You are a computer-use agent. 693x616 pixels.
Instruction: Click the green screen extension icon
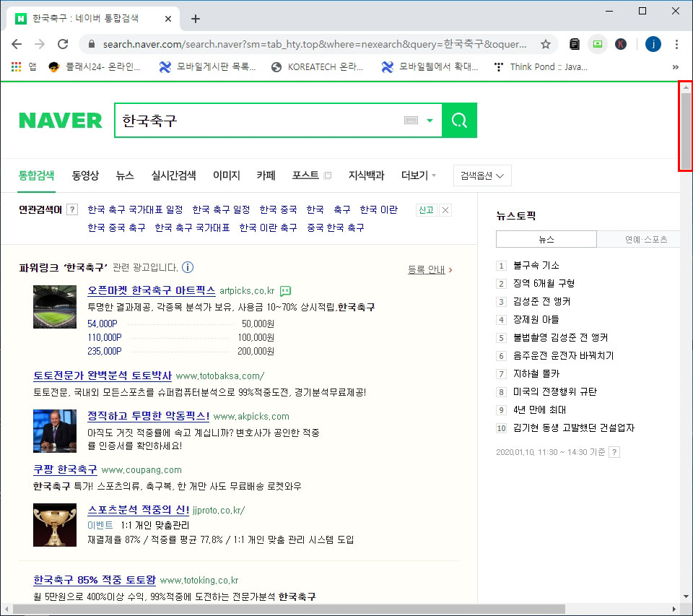pos(598,44)
